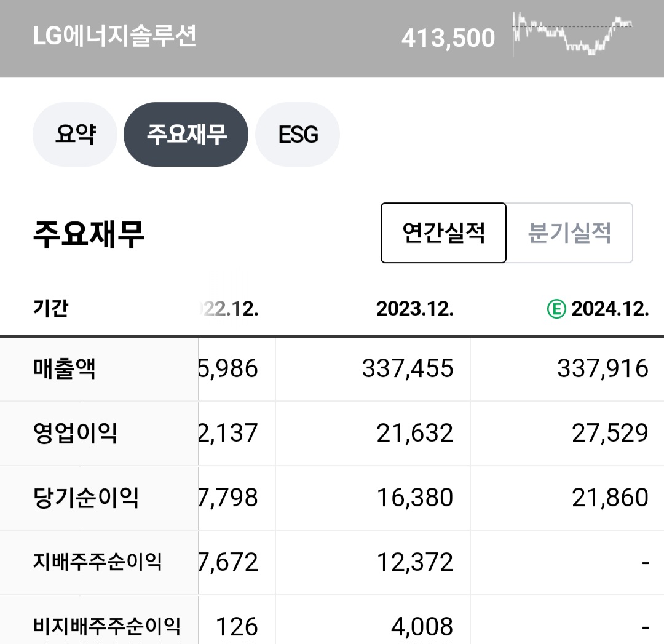
Task: Select the 주요재무 tab
Action: pos(186,134)
